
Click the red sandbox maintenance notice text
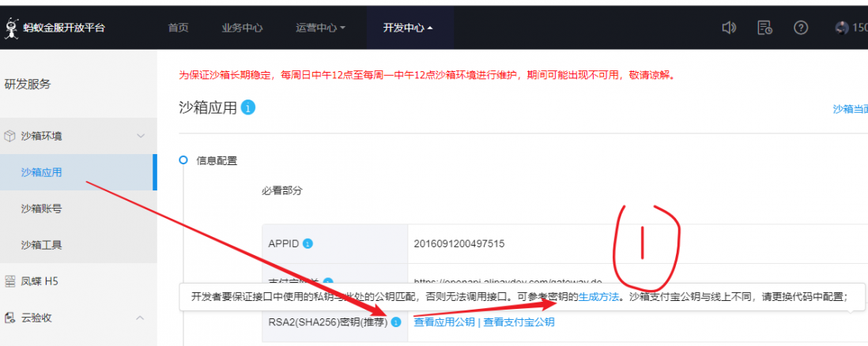point(427,75)
